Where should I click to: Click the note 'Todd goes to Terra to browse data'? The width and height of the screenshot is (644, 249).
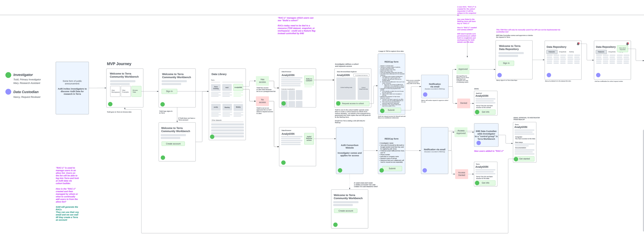point(119,112)
